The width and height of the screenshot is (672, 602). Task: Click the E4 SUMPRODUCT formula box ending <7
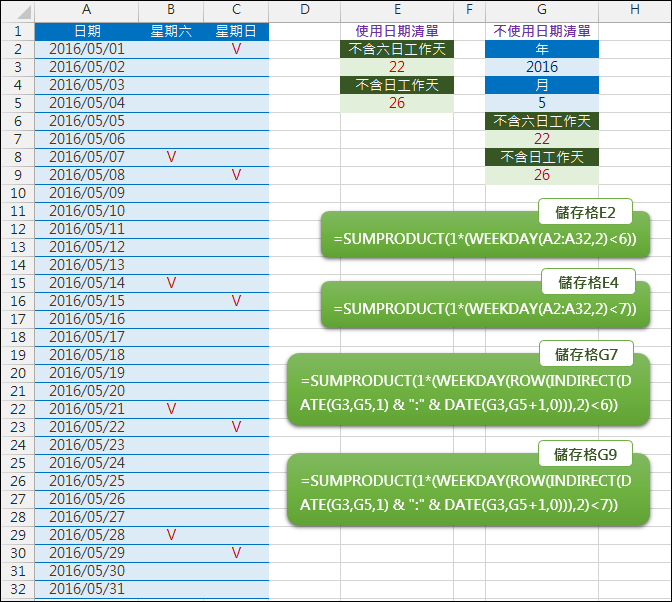click(485, 305)
